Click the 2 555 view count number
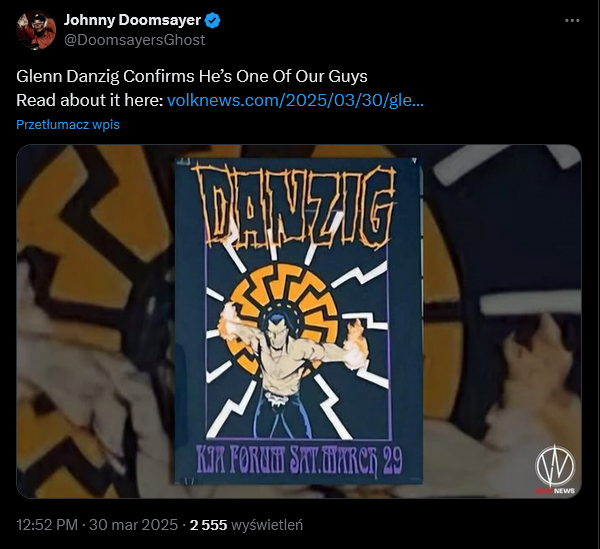Image resolution: width=600 pixels, height=549 pixels. point(210,524)
